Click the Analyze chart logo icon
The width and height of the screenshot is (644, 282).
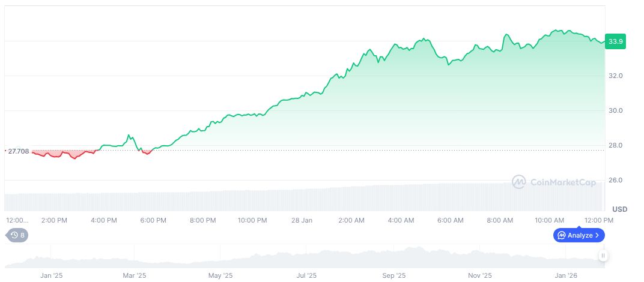tap(562, 235)
